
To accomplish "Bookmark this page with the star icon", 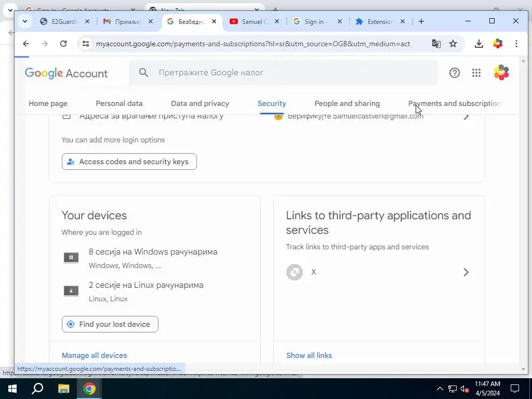I will tap(453, 44).
